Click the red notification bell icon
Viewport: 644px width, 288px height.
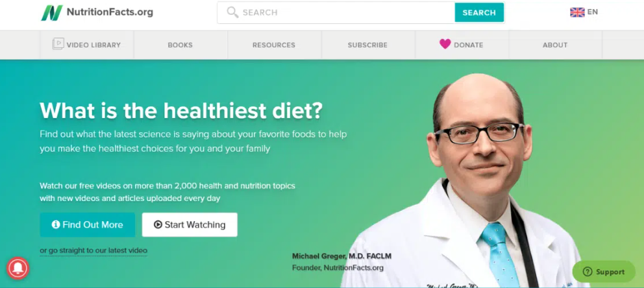coord(18,268)
